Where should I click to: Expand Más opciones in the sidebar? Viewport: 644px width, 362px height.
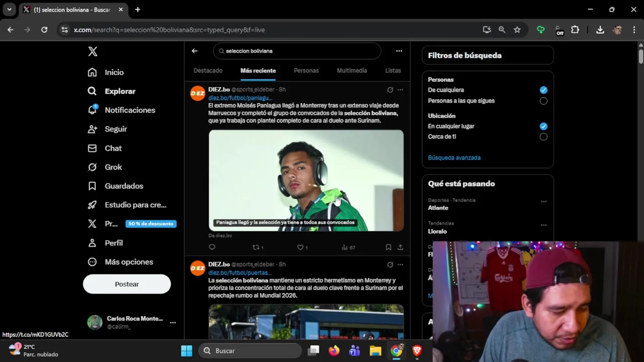[x=120, y=262]
